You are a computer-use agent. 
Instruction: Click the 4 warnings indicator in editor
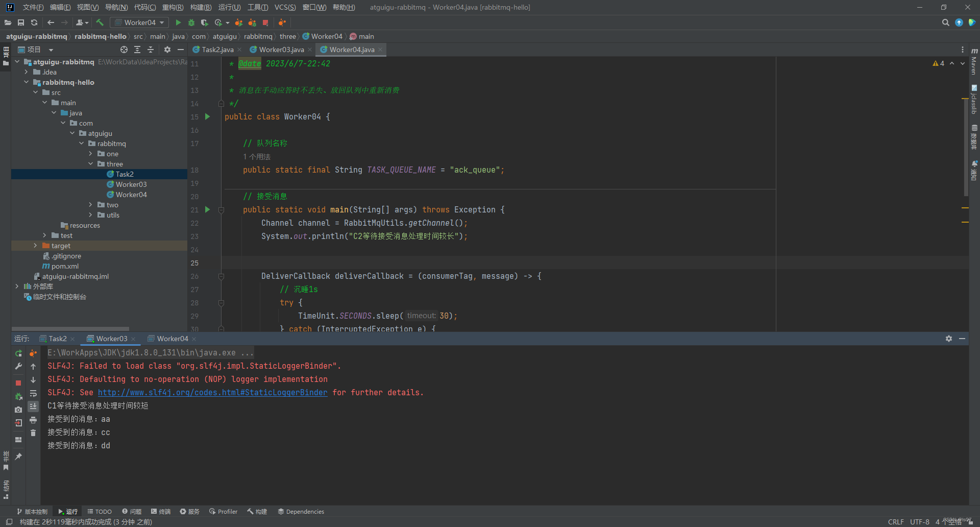pos(939,63)
